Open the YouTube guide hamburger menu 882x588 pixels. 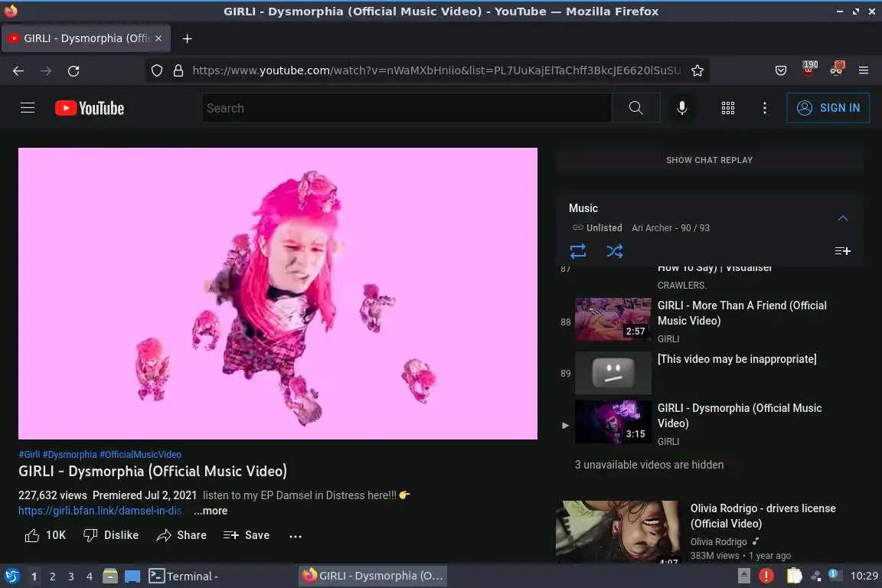28,107
